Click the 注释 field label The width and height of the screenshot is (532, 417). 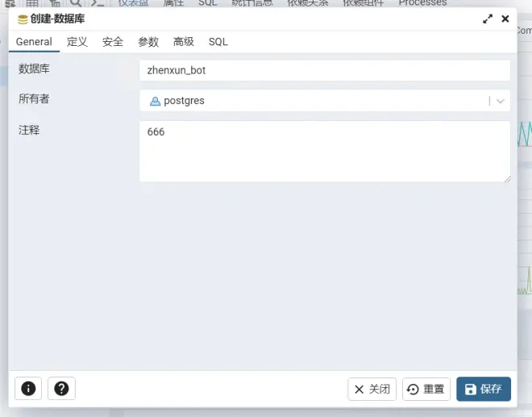pyautogui.click(x=29, y=130)
